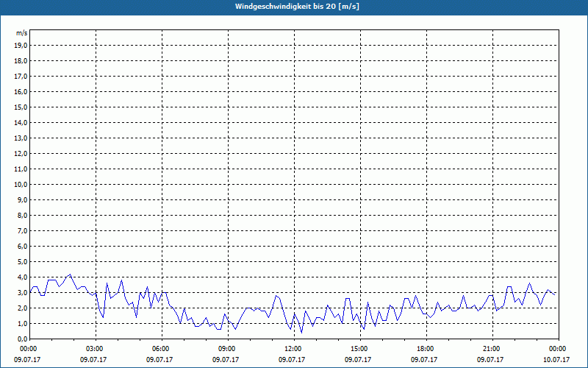Viewport: 588px width, 368px height.
Task: Select the 10,0 y-axis label
Action: click(x=21, y=185)
